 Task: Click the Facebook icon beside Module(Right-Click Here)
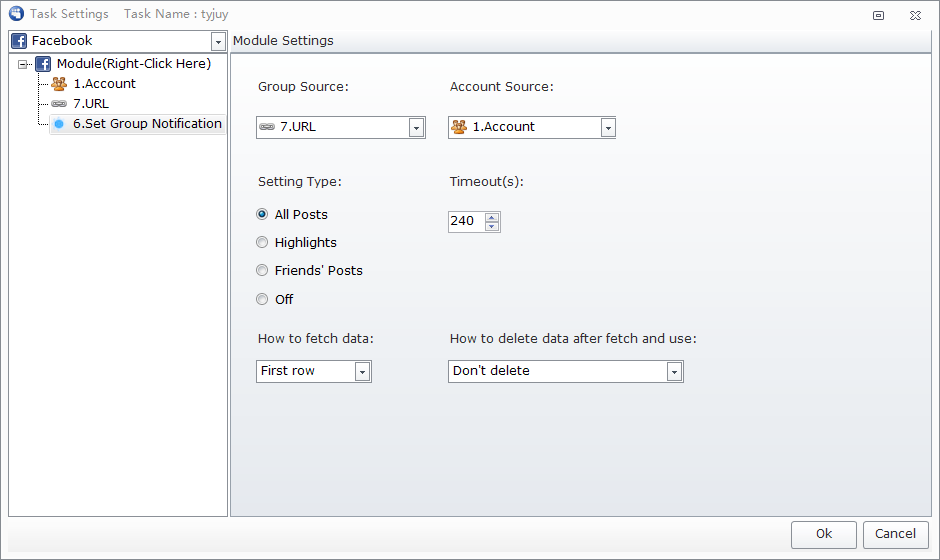(x=43, y=64)
